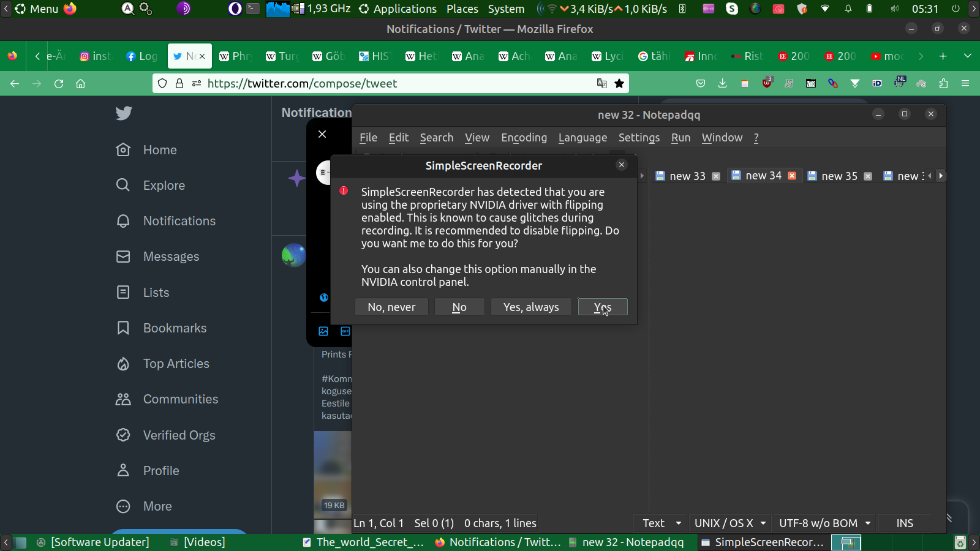Expand the More options in Twitter sidebar
Screen dimensions: 980x551
(144, 506)
